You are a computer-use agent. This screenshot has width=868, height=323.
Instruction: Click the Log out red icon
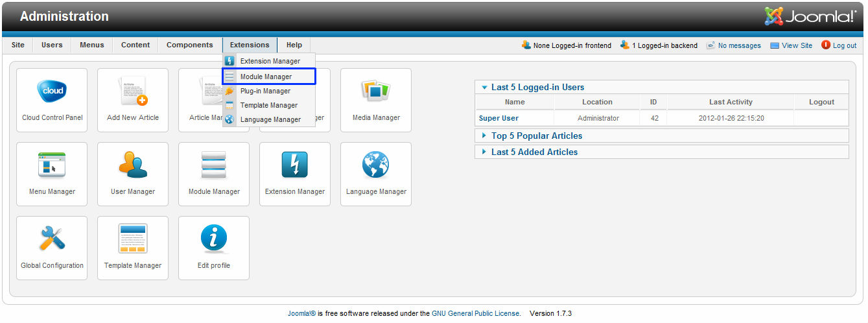[826, 45]
